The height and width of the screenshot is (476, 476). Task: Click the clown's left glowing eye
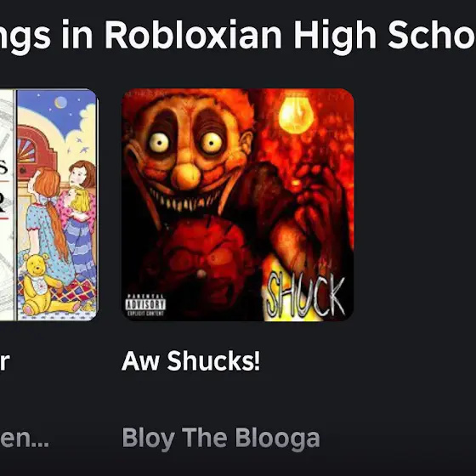click(x=158, y=143)
